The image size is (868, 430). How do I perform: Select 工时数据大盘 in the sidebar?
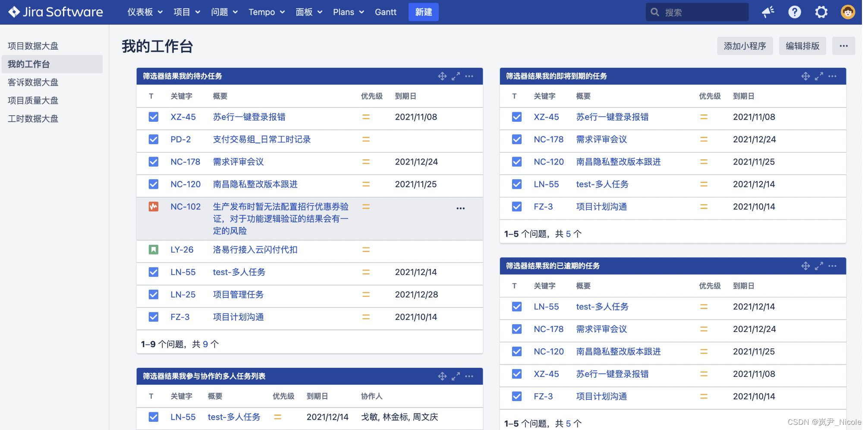[x=52, y=119]
